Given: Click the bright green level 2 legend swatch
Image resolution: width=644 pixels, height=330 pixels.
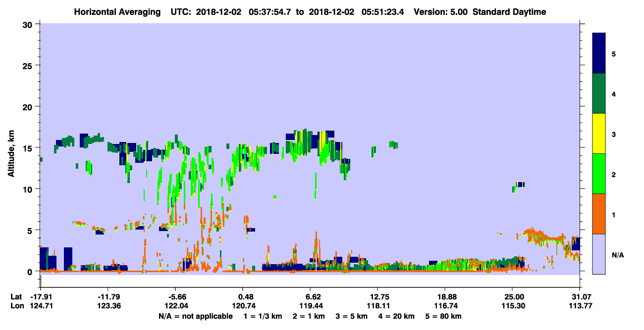Looking at the screenshot, I should pos(599,174).
